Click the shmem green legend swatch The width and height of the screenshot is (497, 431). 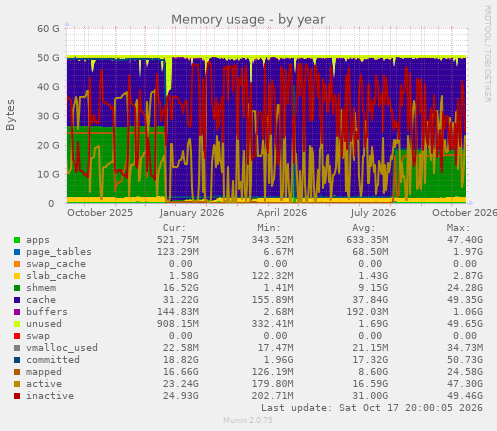point(17,288)
